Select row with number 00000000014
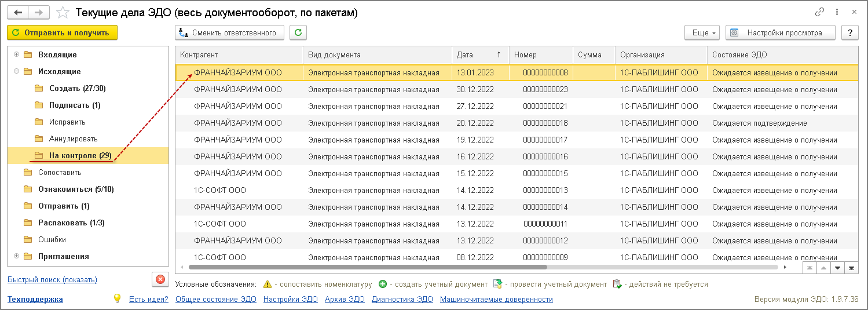Image resolution: width=868 pixels, height=310 pixels. tap(517, 207)
